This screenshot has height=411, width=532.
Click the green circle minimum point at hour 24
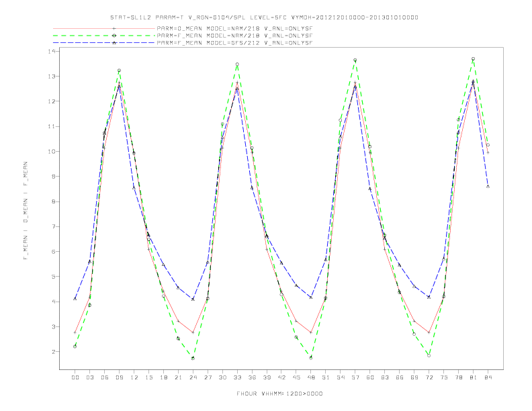[x=193, y=358]
